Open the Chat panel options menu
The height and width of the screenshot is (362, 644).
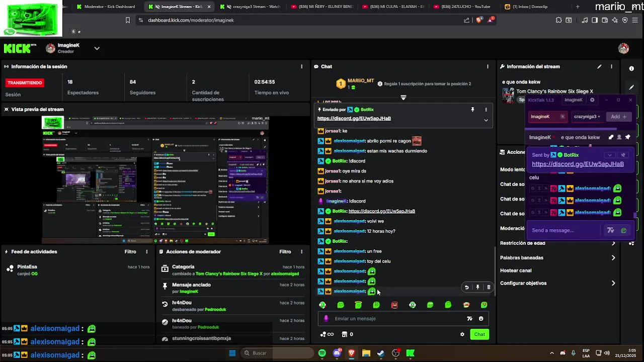coord(488,66)
